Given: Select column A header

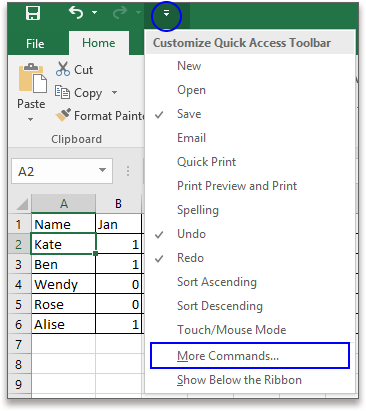Looking at the screenshot, I should point(64,203).
